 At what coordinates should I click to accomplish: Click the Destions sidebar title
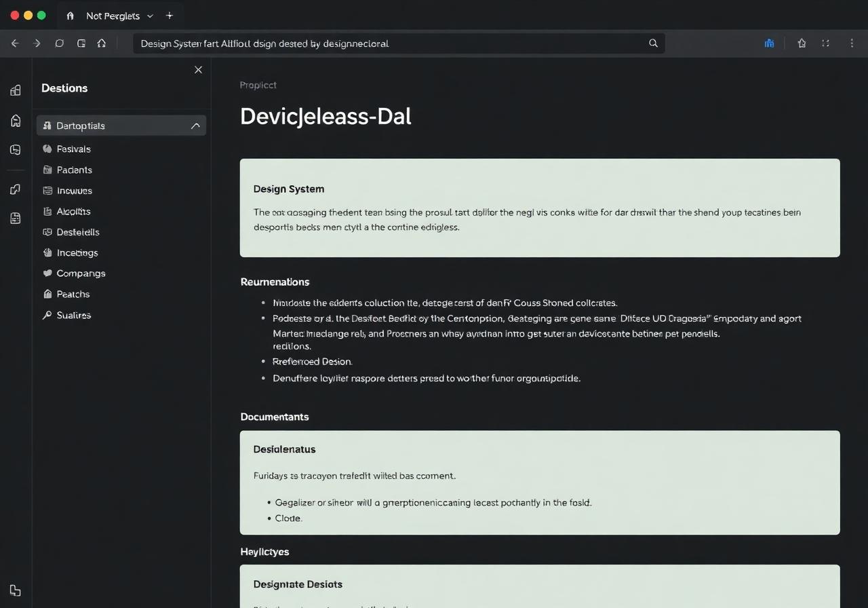tap(64, 88)
